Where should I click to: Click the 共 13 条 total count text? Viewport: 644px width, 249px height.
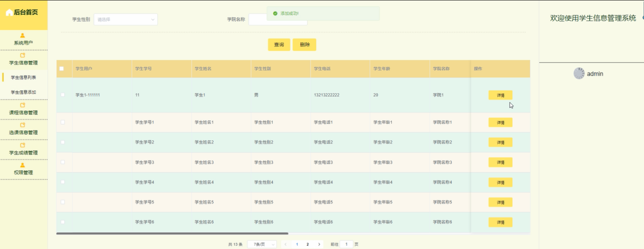pyautogui.click(x=235, y=244)
